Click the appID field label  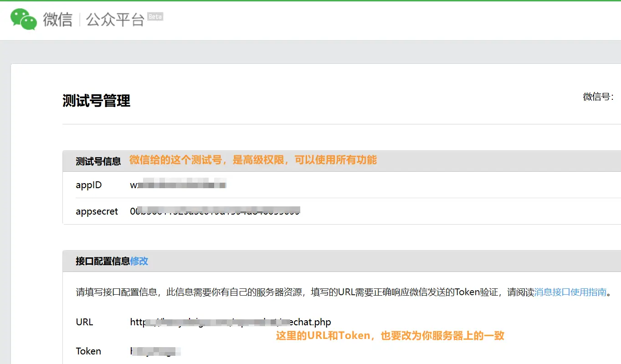89,185
